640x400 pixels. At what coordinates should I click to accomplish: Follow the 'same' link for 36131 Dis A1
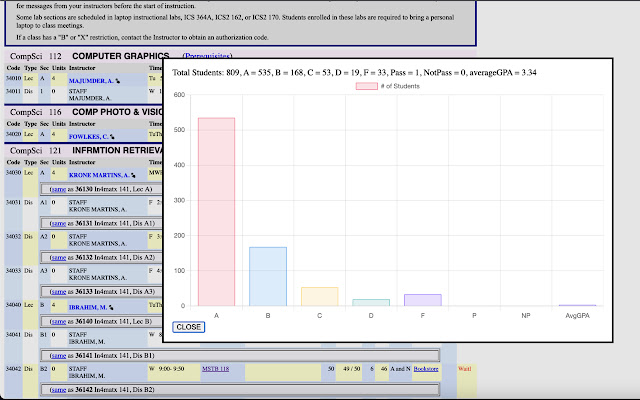(x=59, y=224)
